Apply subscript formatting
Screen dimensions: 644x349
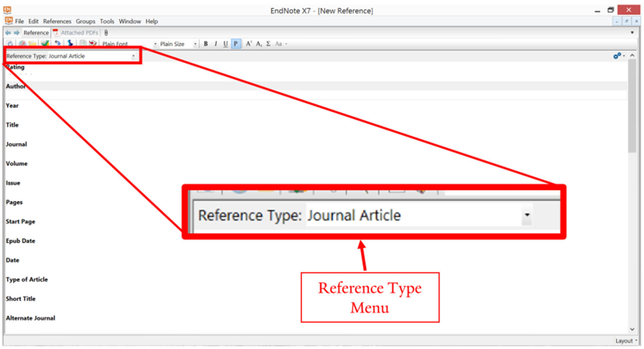pyautogui.click(x=259, y=44)
